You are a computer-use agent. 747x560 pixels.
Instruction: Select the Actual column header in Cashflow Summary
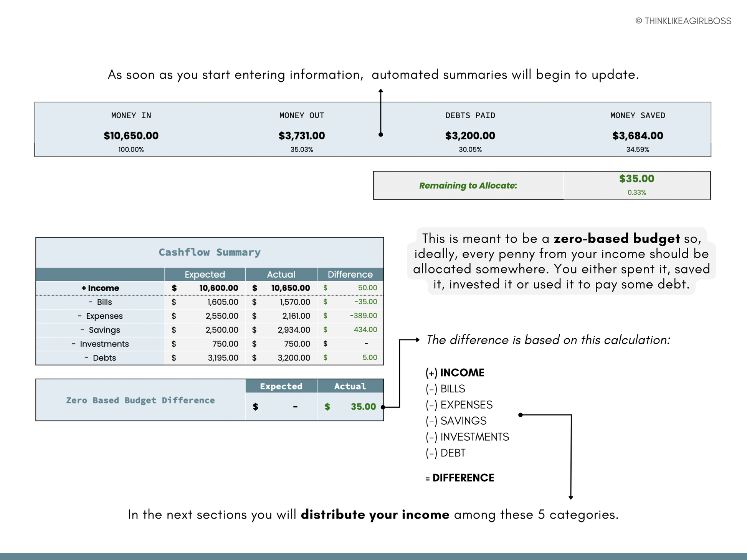pyautogui.click(x=281, y=274)
